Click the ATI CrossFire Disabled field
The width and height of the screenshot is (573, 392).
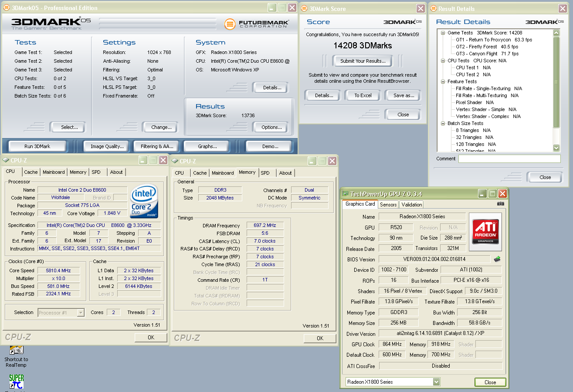[x=441, y=366]
